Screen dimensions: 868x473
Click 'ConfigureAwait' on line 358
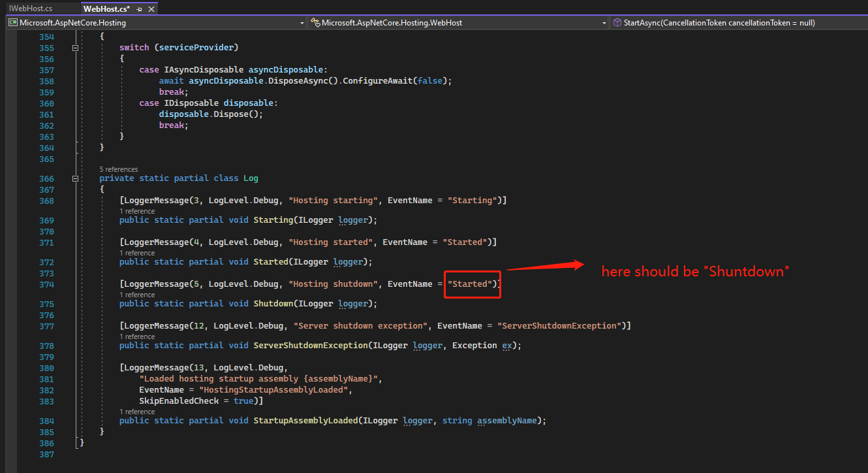pyautogui.click(x=378, y=81)
